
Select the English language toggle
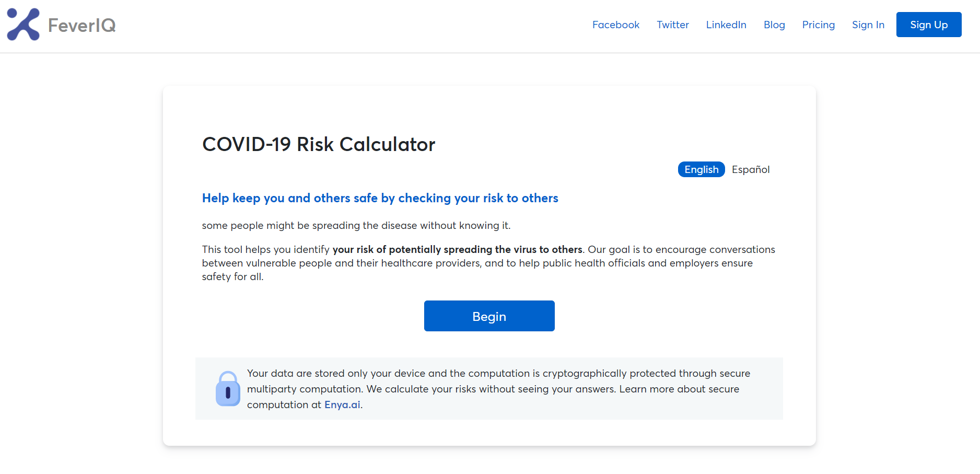click(701, 169)
